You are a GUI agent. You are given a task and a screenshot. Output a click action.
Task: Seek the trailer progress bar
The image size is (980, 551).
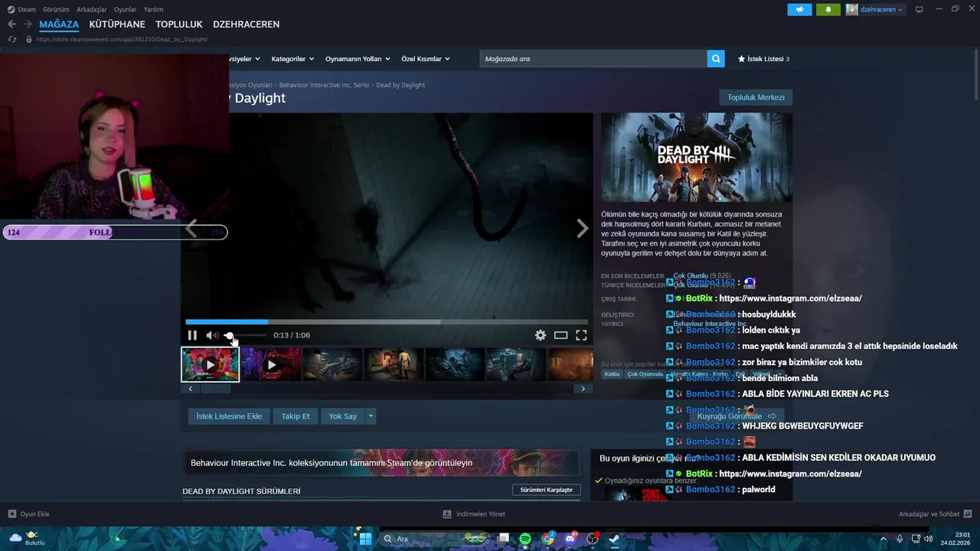387,322
